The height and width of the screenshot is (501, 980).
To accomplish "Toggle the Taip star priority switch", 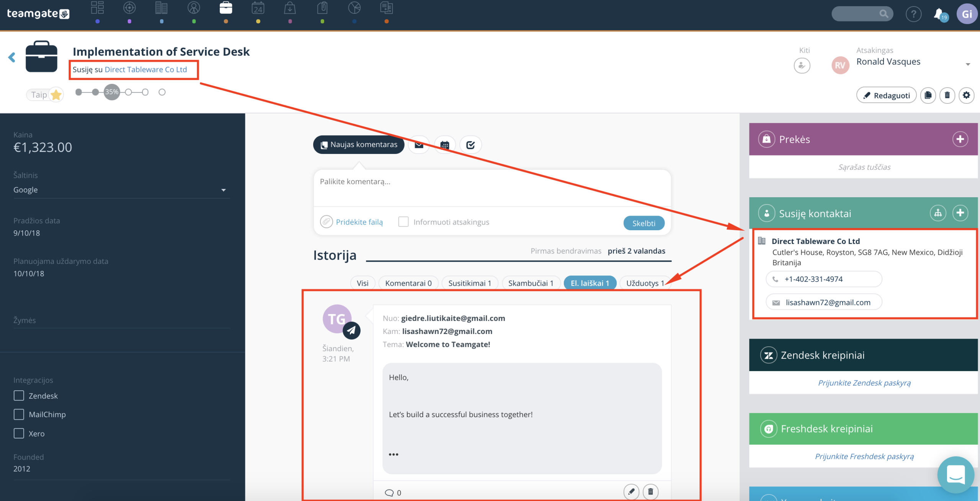I will pyautogui.click(x=45, y=95).
